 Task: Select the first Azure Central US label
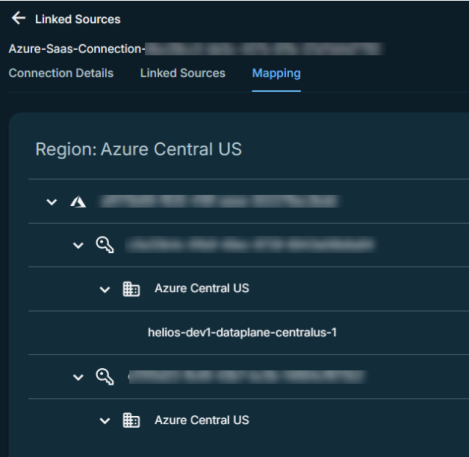coord(202,288)
